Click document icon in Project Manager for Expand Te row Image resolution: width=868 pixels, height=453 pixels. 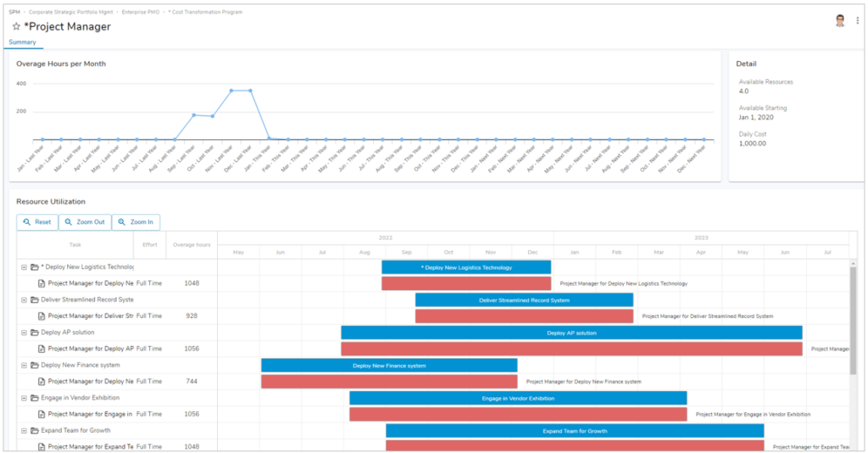click(42, 446)
